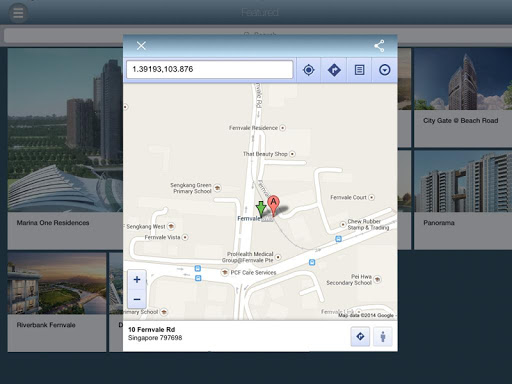The height and width of the screenshot is (384, 512).
Task: Click the coordinates search field
Action: click(210, 69)
